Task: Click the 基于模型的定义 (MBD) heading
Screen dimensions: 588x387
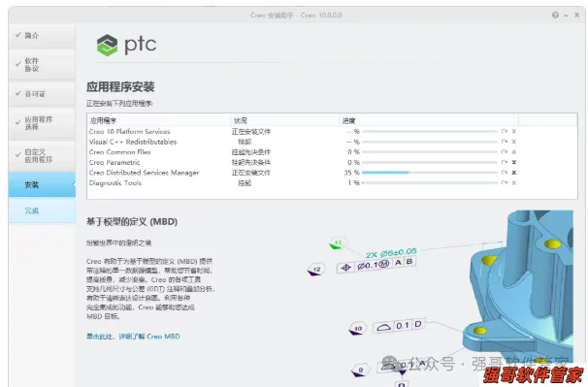Action: pyautogui.click(x=132, y=221)
